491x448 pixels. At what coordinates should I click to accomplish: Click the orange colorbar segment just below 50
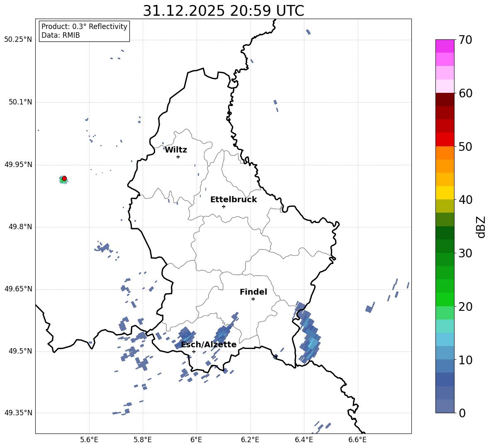pos(445,153)
